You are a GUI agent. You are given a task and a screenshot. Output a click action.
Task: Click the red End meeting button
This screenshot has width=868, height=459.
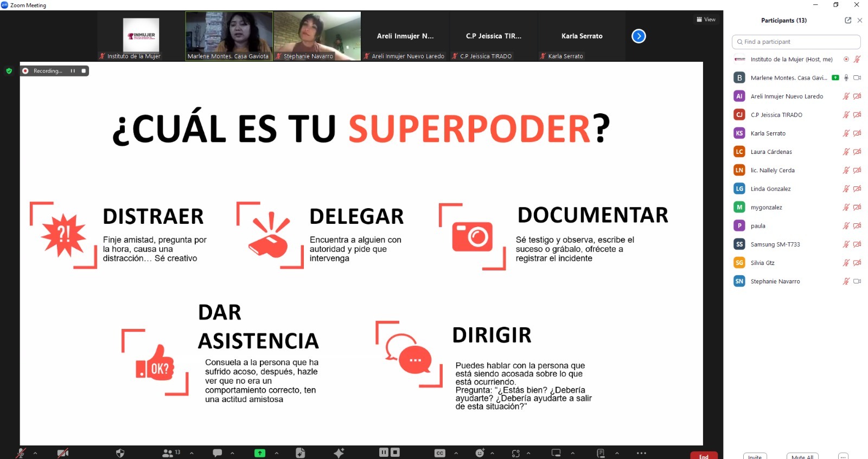(x=704, y=456)
